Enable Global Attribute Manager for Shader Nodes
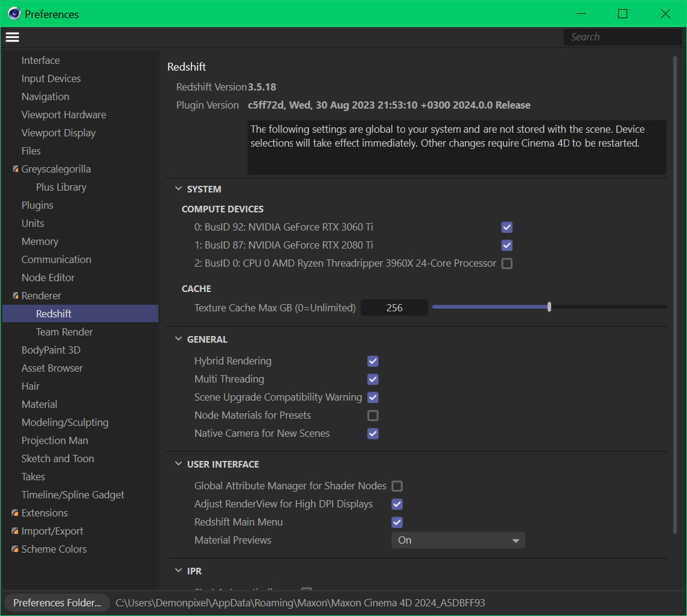The width and height of the screenshot is (687, 616). [x=397, y=486]
